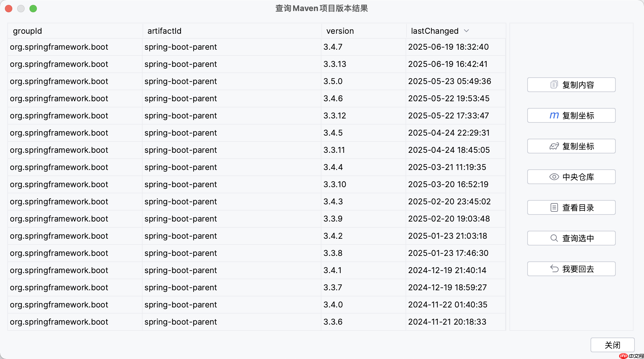Viewport: 644px width, 359px height.
Task: Click the 关闭 button to dismiss dialog
Action: pos(612,345)
